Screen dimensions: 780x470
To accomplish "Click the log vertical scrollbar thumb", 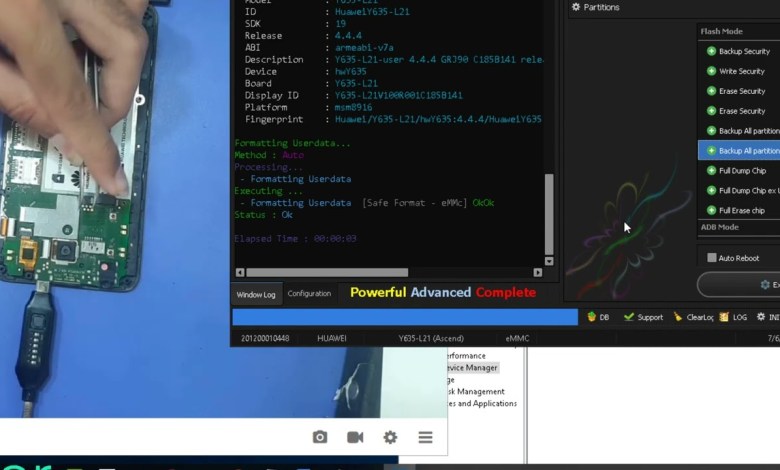I will [x=548, y=215].
